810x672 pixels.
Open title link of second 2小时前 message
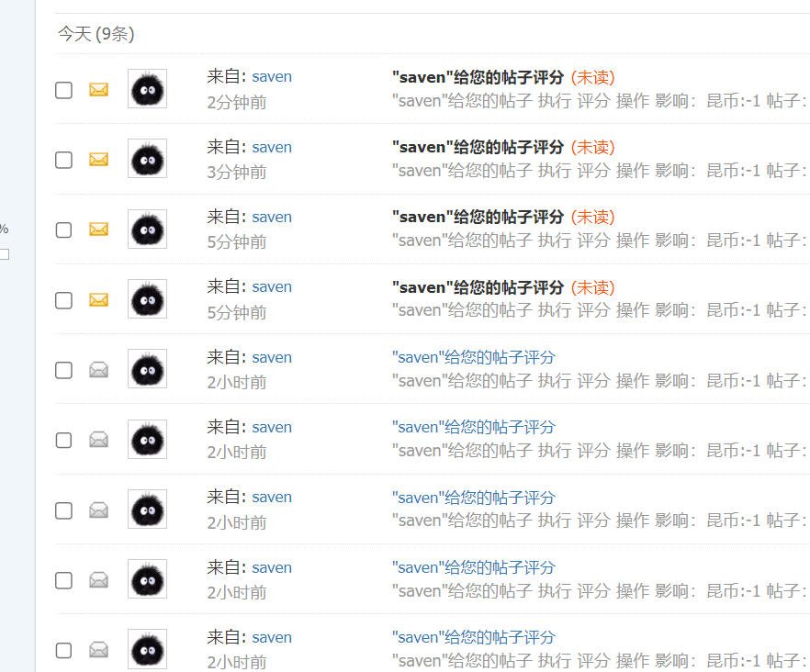coord(474,427)
